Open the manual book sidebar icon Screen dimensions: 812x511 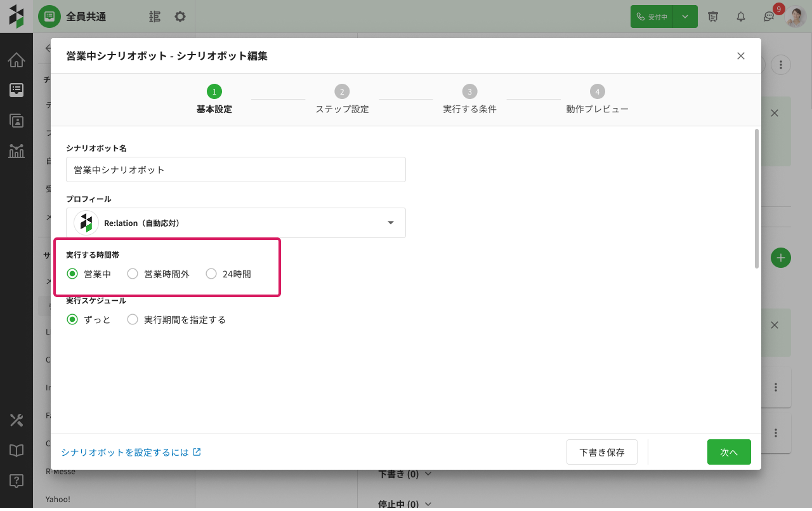(16, 451)
